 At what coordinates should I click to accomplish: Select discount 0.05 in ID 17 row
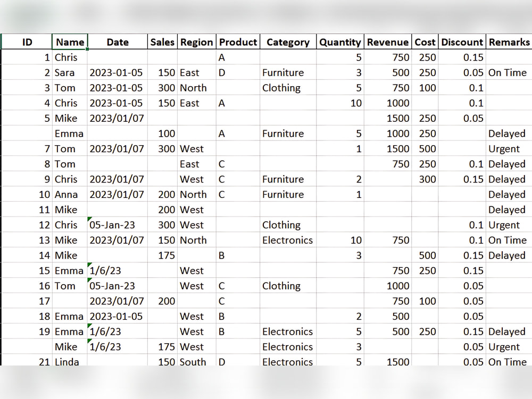click(462, 301)
